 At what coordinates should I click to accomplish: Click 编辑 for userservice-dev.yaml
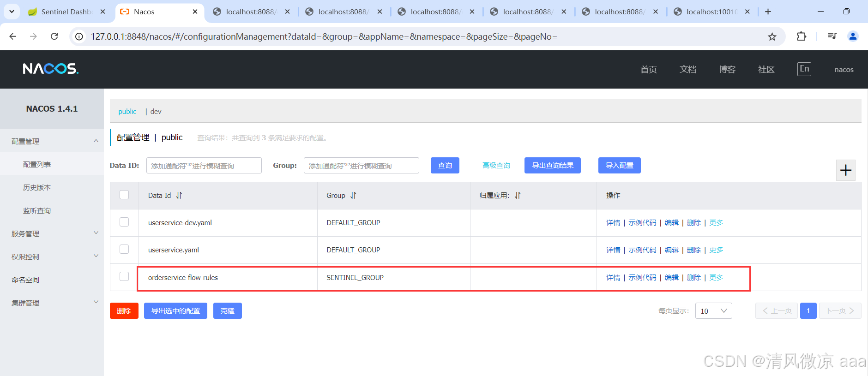[672, 223]
